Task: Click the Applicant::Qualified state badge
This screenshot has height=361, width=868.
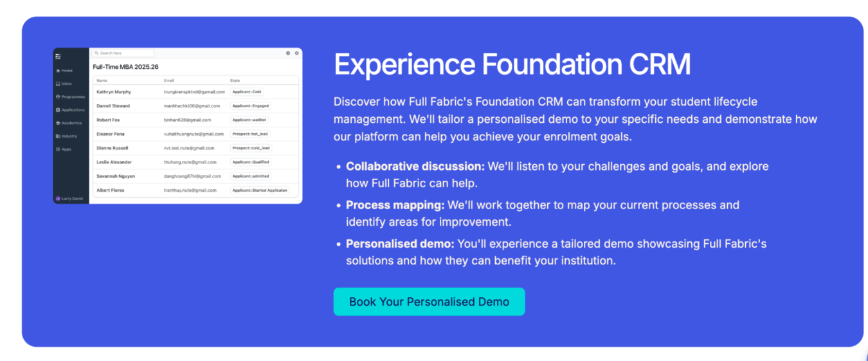Action: pyautogui.click(x=251, y=162)
